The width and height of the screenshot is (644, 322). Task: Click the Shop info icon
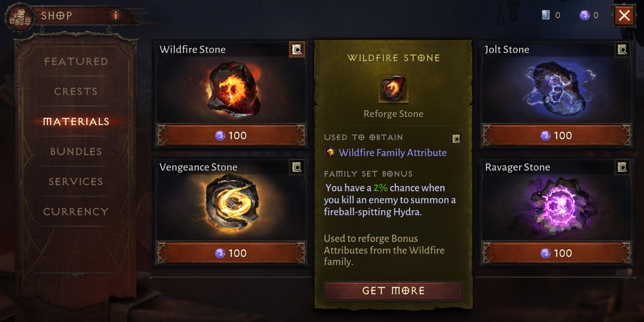116,15
